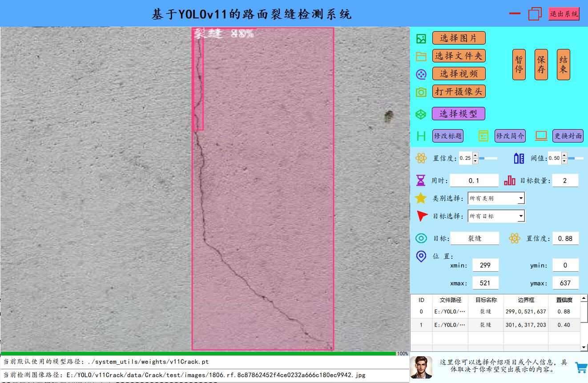The height and width of the screenshot is (383, 588).
Task: Click the cube icon beside 选择模型
Action: point(421,114)
